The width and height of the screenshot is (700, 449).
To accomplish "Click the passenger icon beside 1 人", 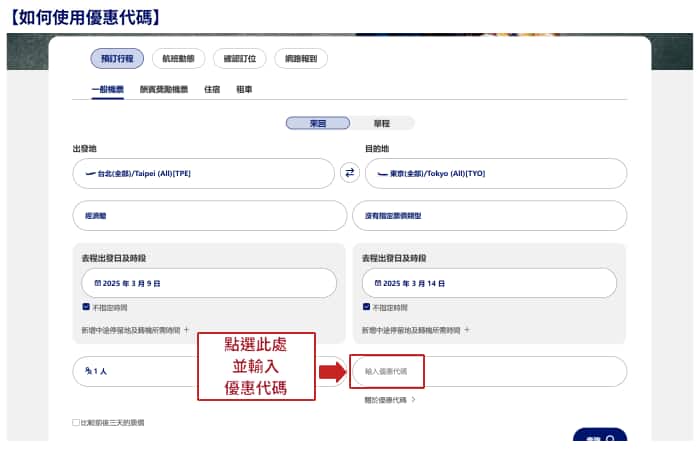I will click(89, 371).
